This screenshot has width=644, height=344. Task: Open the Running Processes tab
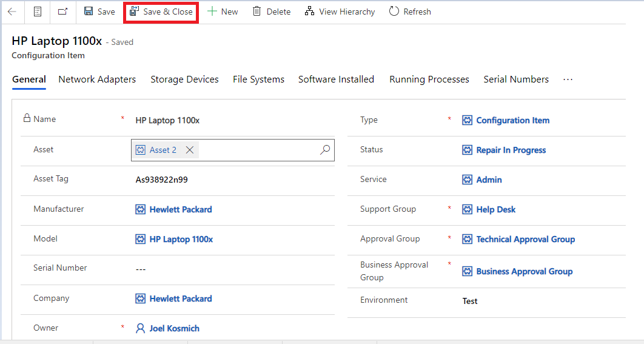[429, 79]
